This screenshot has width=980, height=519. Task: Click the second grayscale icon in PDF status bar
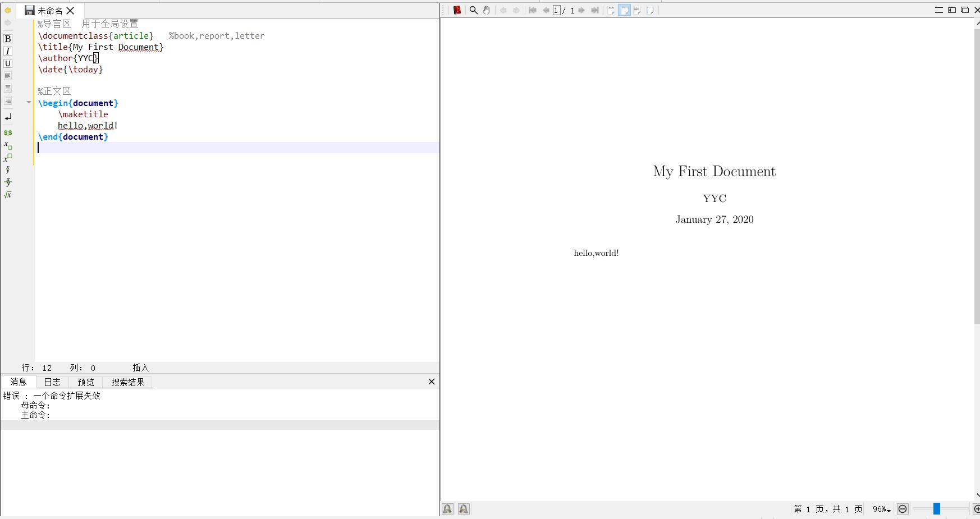click(x=464, y=509)
